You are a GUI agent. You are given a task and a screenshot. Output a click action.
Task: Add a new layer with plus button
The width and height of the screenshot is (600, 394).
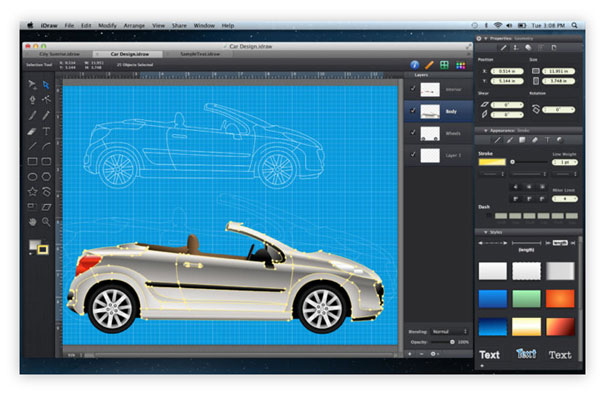pos(410,354)
